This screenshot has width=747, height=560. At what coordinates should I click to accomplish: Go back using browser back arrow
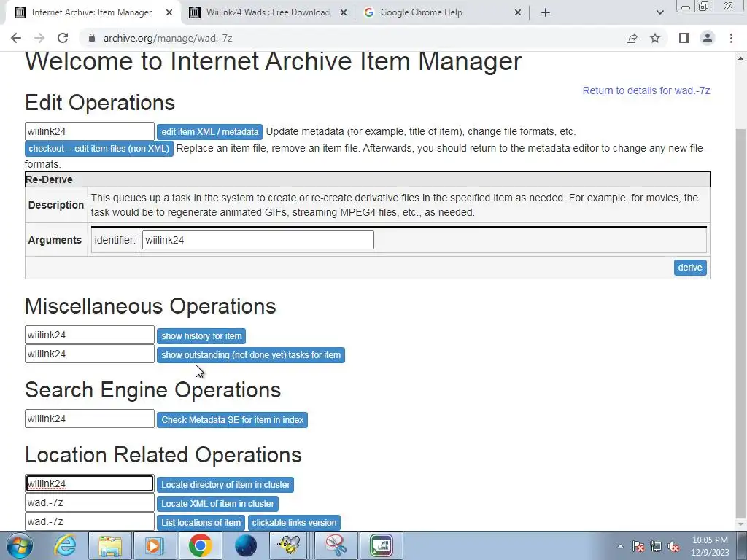pyautogui.click(x=16, y=38)
